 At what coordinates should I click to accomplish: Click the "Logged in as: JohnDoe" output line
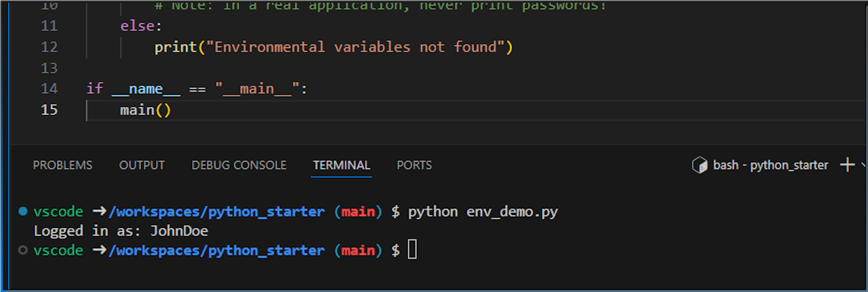pos(121,231)
